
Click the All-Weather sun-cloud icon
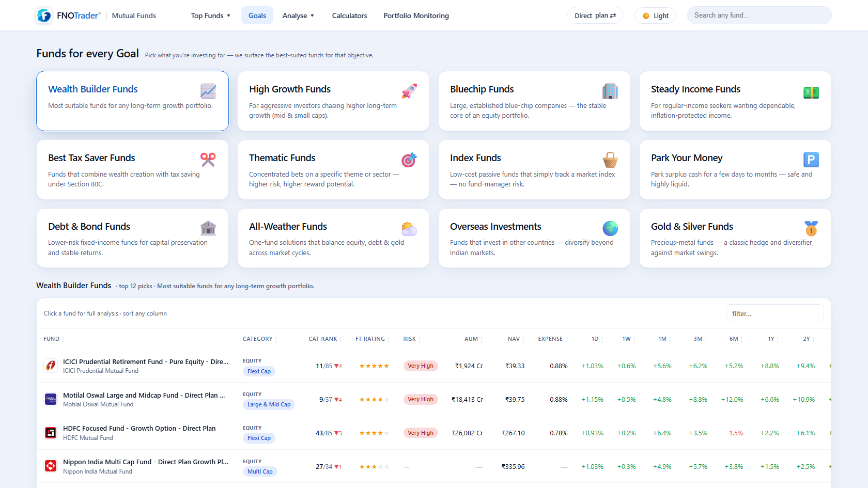click(409, 228)
